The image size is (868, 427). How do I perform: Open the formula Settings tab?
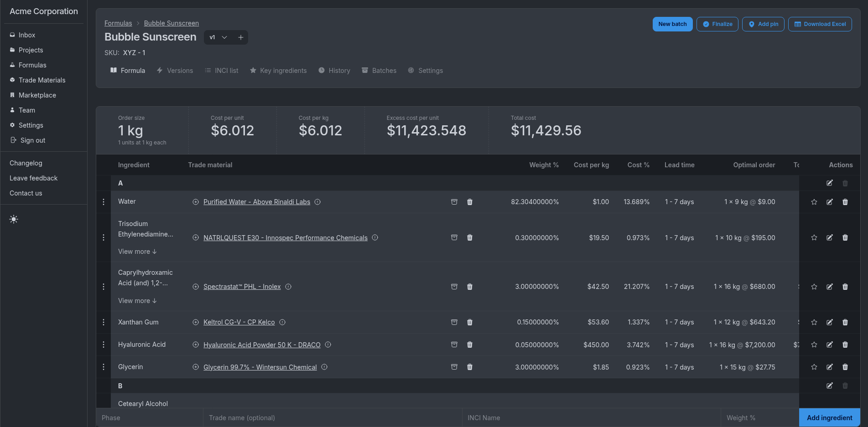pos(425,71)
